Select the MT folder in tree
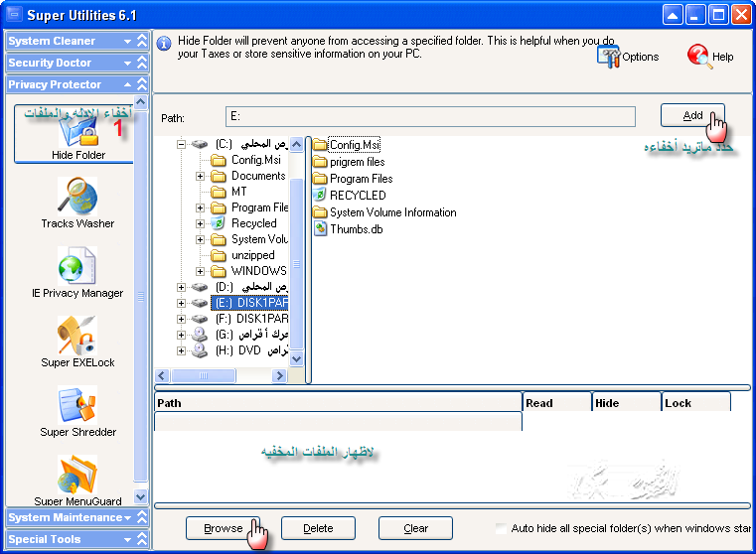Viewport: 756px width, 554px height. (229, 192)
